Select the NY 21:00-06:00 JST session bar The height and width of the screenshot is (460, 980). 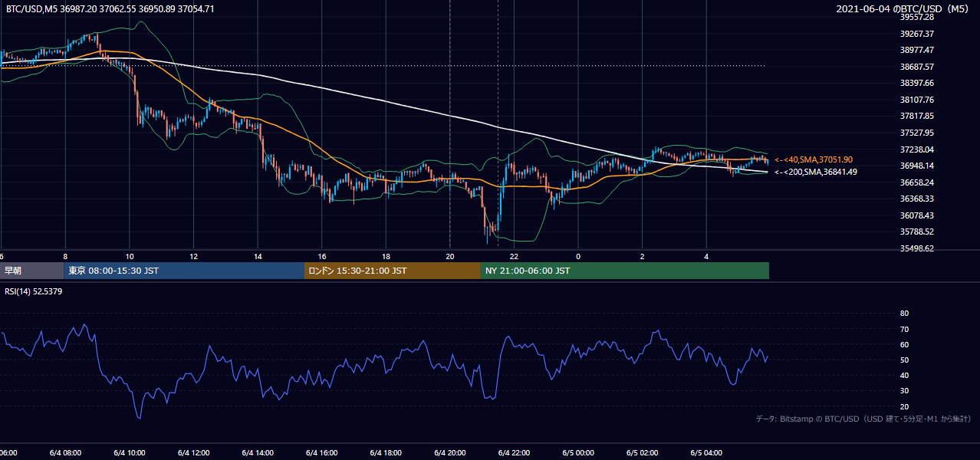click(625, 271)
